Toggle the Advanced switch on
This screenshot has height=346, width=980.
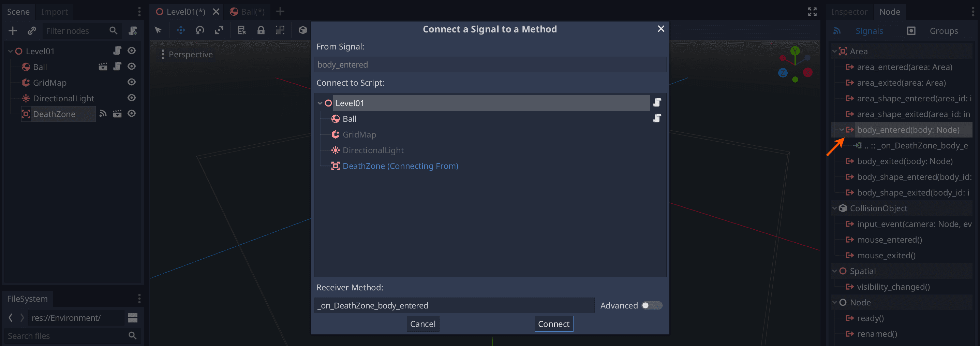coord(652,305)
